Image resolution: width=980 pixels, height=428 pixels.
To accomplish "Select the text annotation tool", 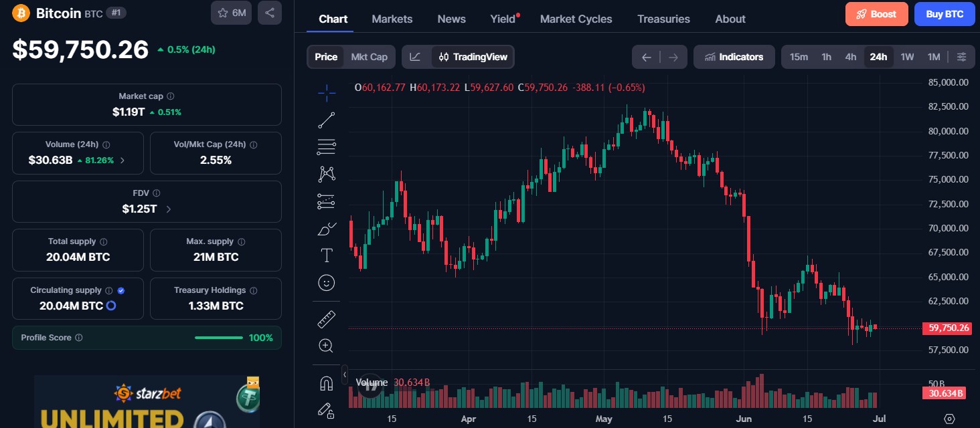I will 327,255.
